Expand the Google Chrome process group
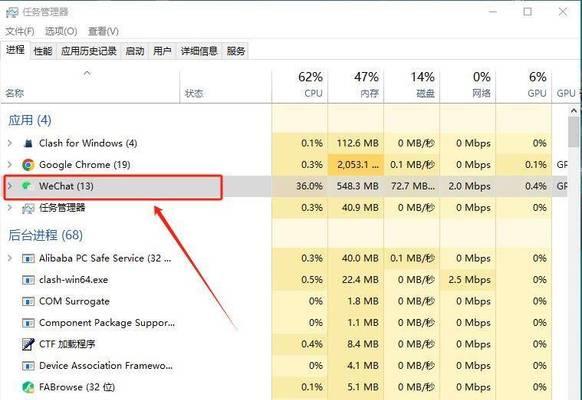Image resolution: width=582 pixels, height=400 pixels. [x=10, y=164]
